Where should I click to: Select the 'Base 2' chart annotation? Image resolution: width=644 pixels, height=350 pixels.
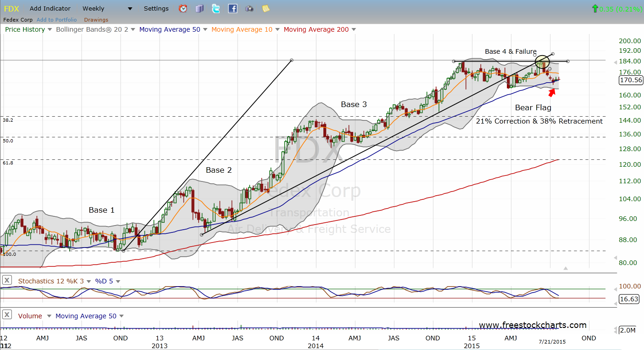[x=219, y=170]
